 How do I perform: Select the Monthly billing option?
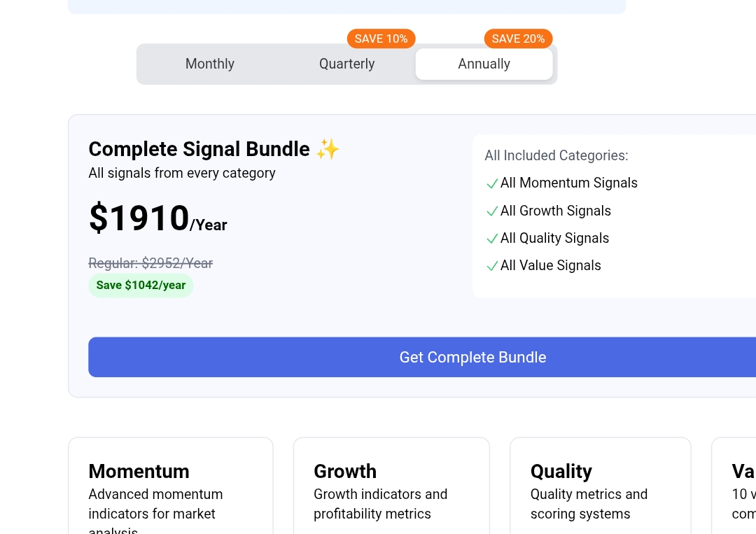click(210, 64)
